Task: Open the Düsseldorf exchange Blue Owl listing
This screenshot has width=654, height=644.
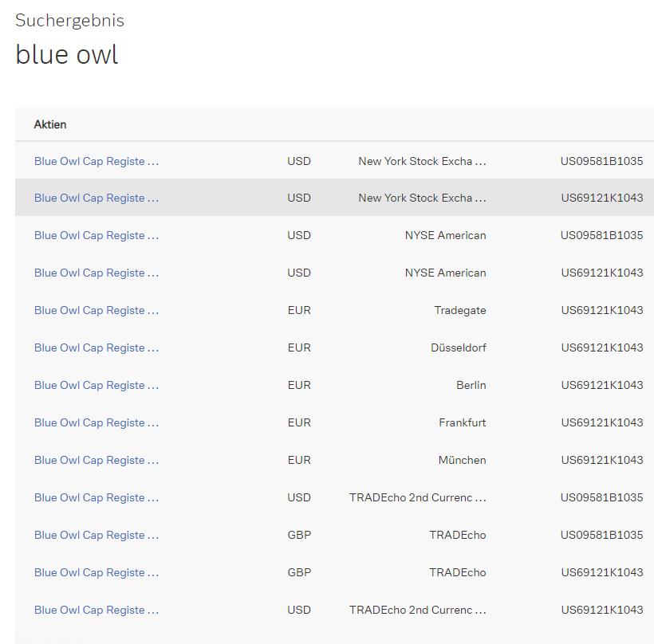Action: [96, 348]
